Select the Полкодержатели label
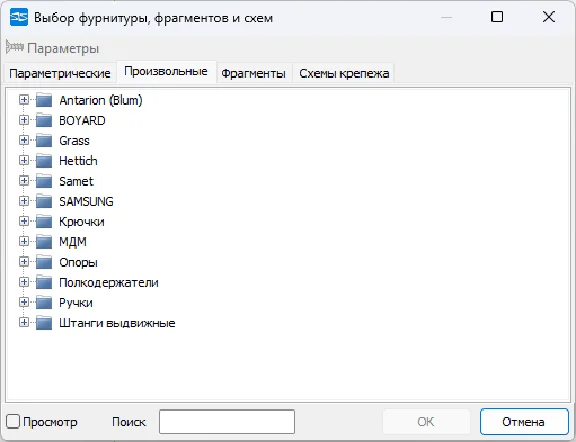Image resolution: width=576 pixels, height=442 pixels. 109,283
